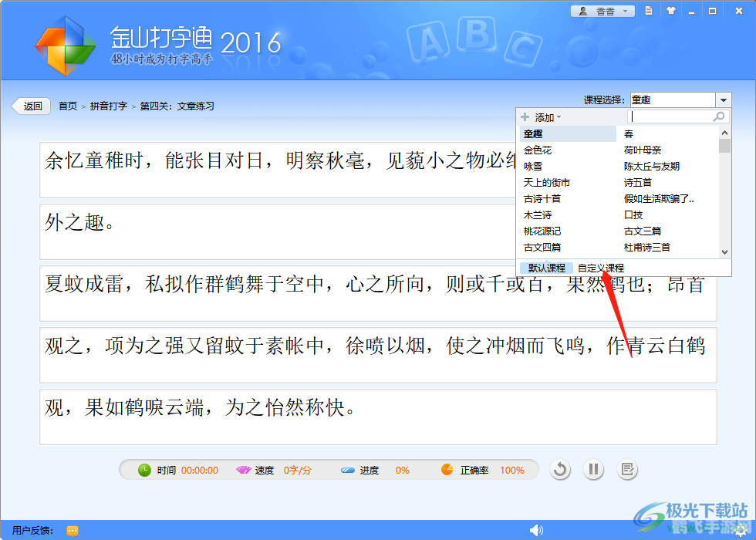The width and height of the screenshot is (756, 540).
Task: Select the 默认课程 tab
Action: (x=545, y=267)
